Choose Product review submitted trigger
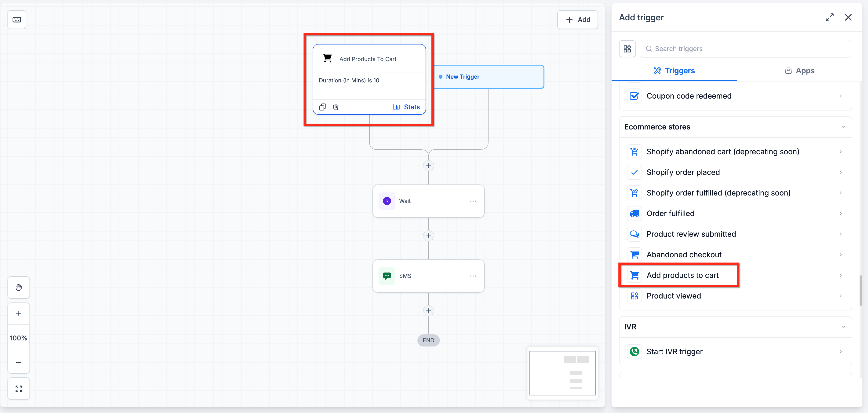 pos(735,234)
